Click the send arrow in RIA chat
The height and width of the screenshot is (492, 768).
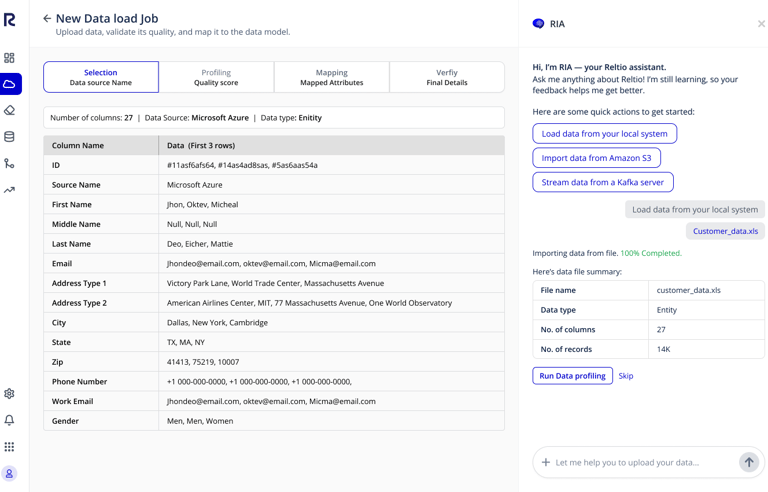click(x=748, y=462)
